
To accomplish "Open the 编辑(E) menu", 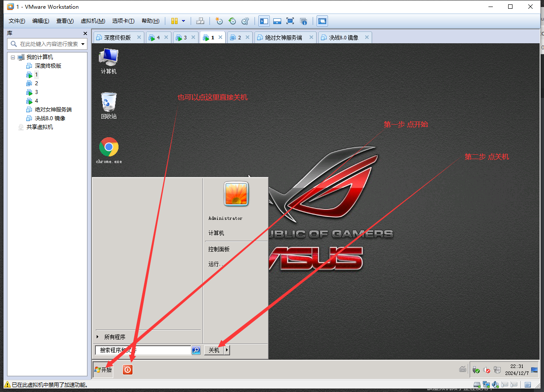I will click(x=41, y=21).
